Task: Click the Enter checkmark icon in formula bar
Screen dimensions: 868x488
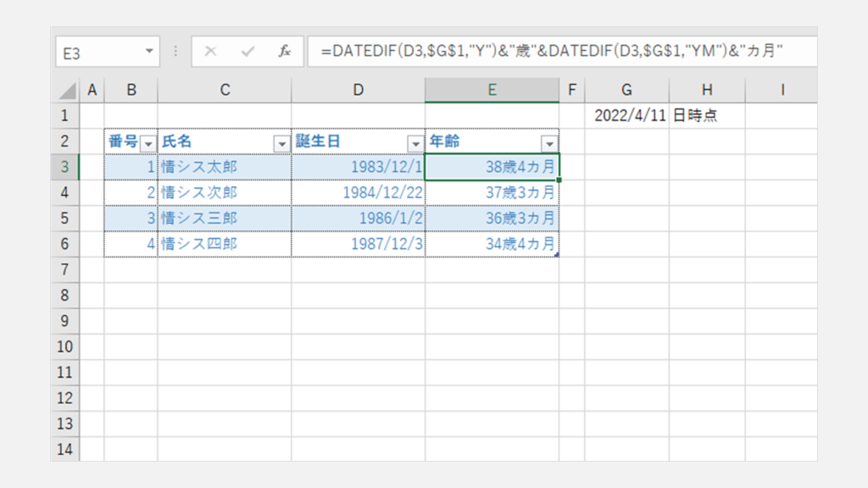Action: tap(248, 52)
